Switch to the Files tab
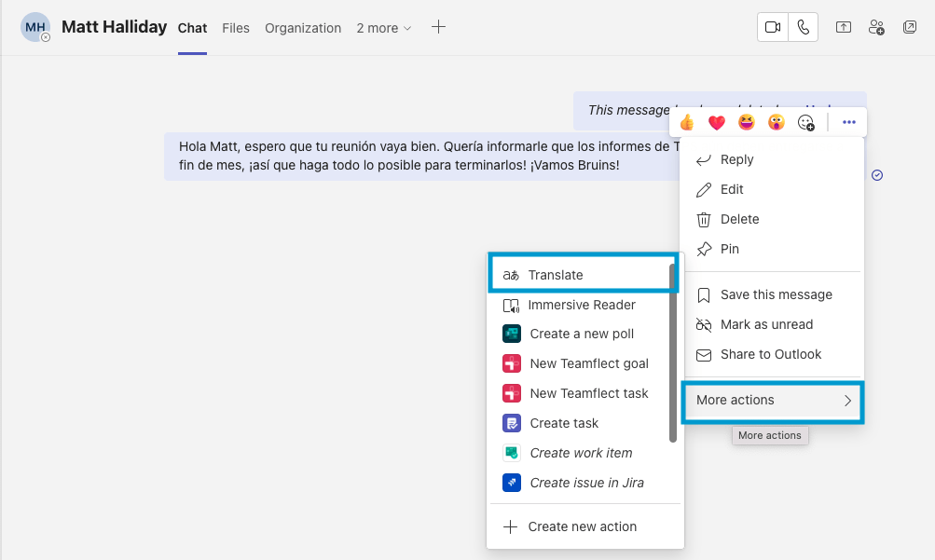The height and width of the screenshot is (560, 935). pos(236,28)
